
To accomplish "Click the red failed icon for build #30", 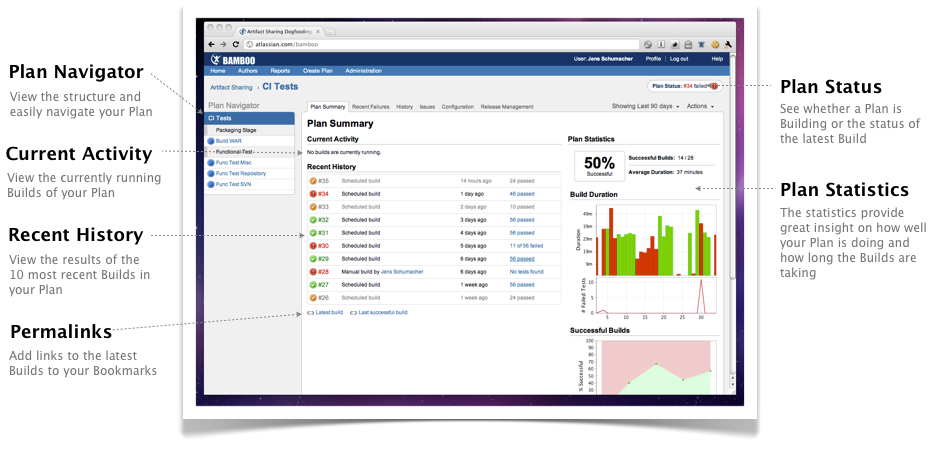I will point(313,245).
